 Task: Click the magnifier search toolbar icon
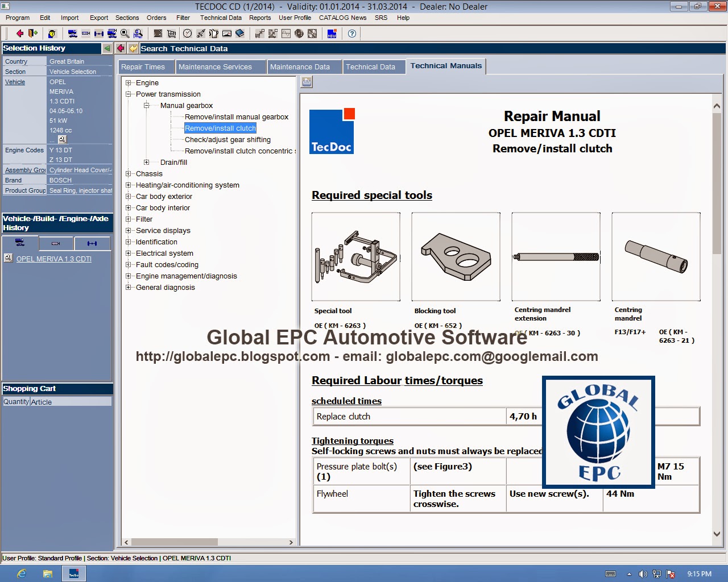pos(125,34)
